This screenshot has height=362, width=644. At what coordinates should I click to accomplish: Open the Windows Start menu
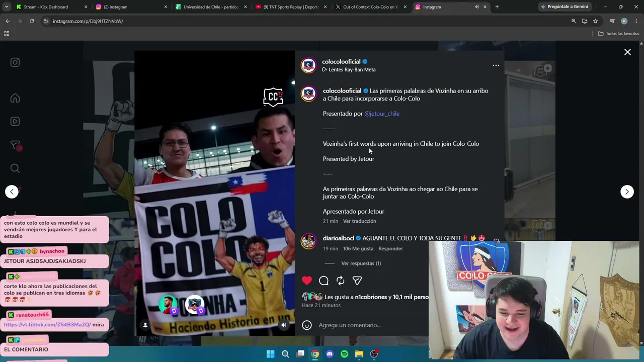pyautogui.click(x=270, y=354)
